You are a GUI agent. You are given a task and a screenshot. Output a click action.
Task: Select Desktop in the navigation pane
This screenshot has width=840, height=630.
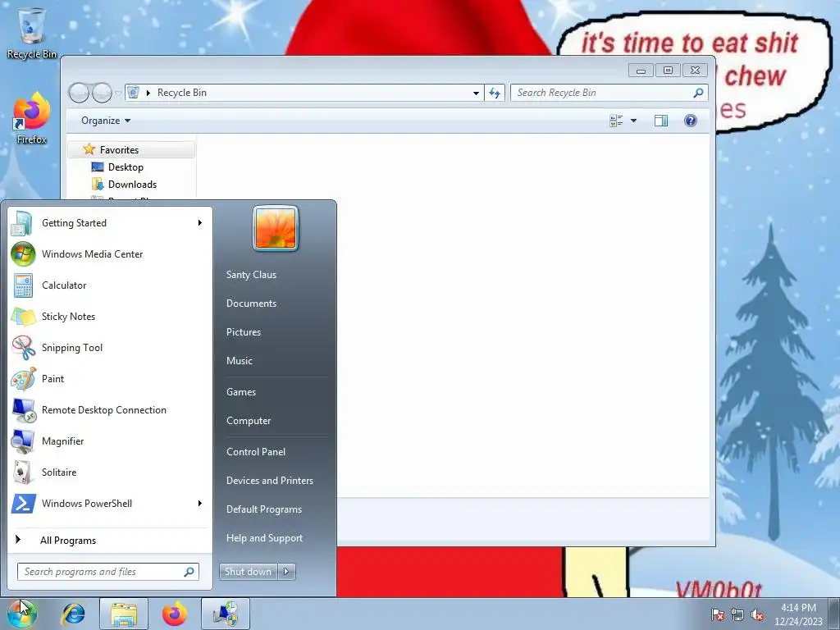[126, 167]
